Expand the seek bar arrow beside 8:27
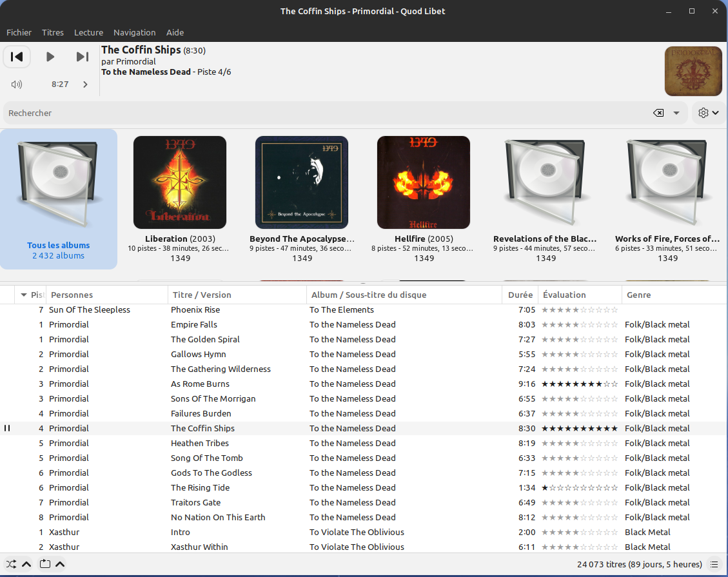 [85, 84]
